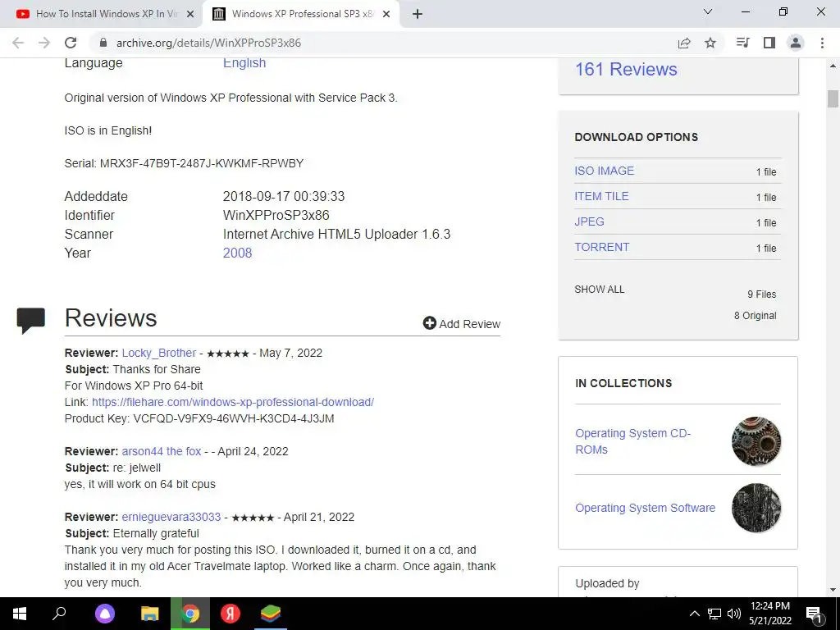The width and height of the screenshot is (840, 630).
Task: Click scrollbar up arrow
Action: [x=833, y=66]
